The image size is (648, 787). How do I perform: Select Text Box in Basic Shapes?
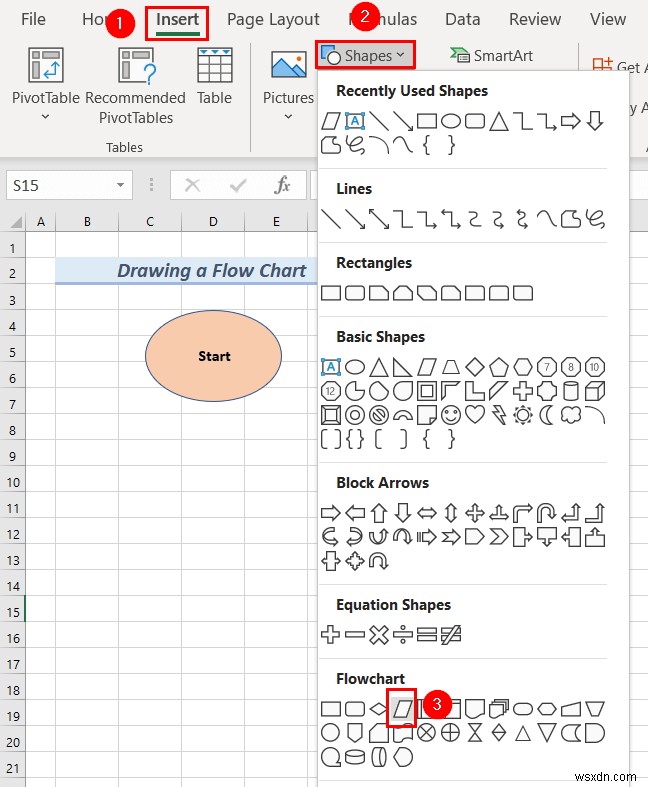tap(331, 367)
